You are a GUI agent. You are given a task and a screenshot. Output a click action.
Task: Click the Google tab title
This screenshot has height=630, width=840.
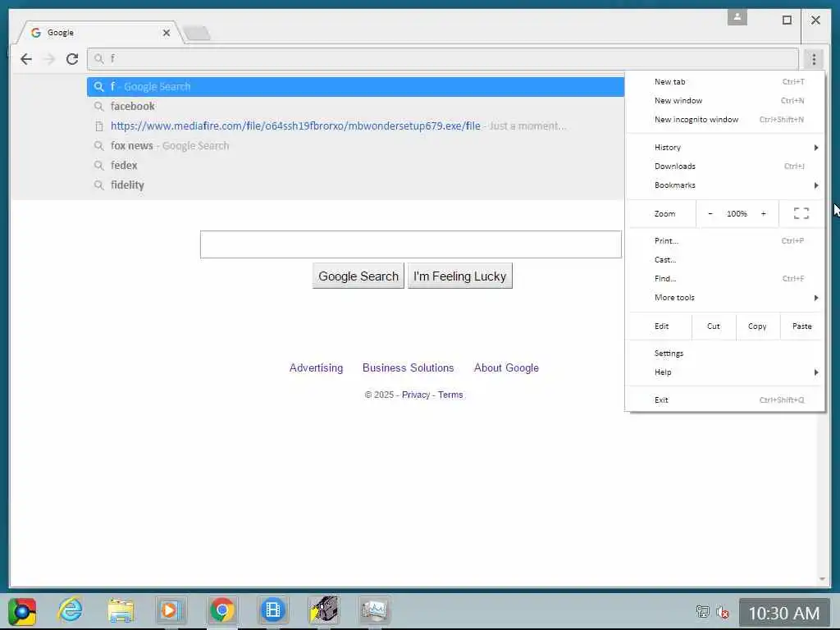coord(61,33)
